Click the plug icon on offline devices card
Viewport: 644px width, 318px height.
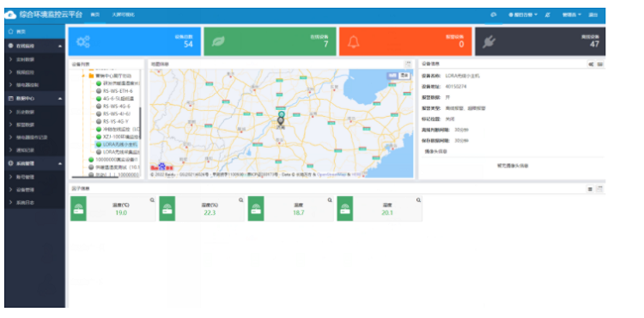point(489,41)
